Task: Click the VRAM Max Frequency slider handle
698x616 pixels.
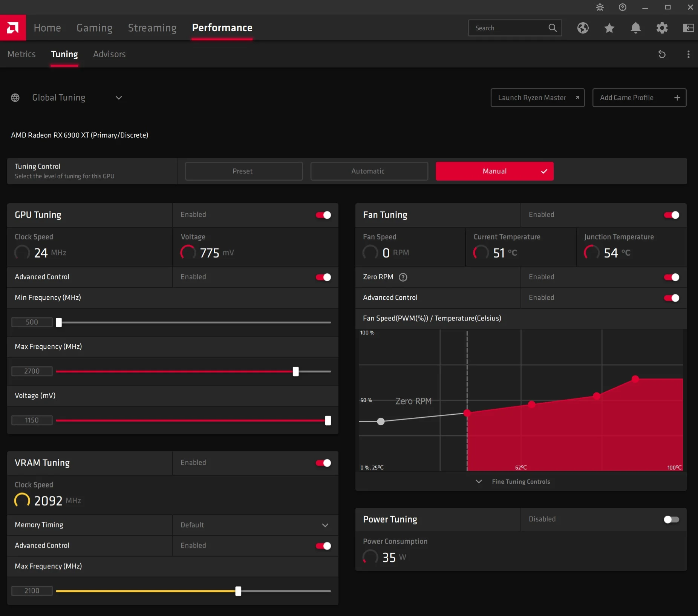Action: (x=238, y=591)
